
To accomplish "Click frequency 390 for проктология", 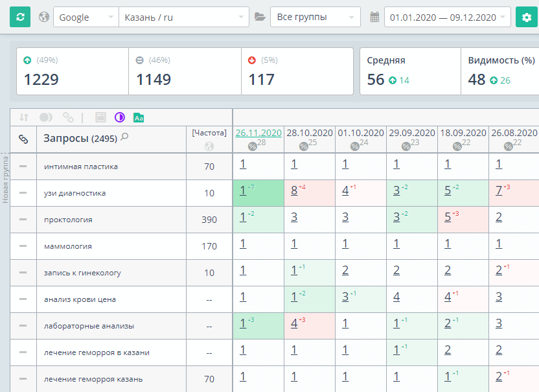I will [209, 220].
